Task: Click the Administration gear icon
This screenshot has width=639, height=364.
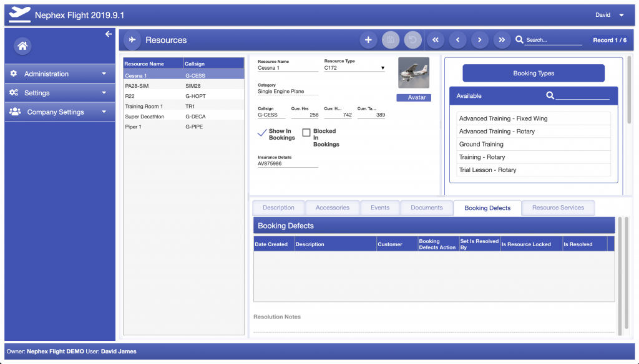Action: coord(14,74)
